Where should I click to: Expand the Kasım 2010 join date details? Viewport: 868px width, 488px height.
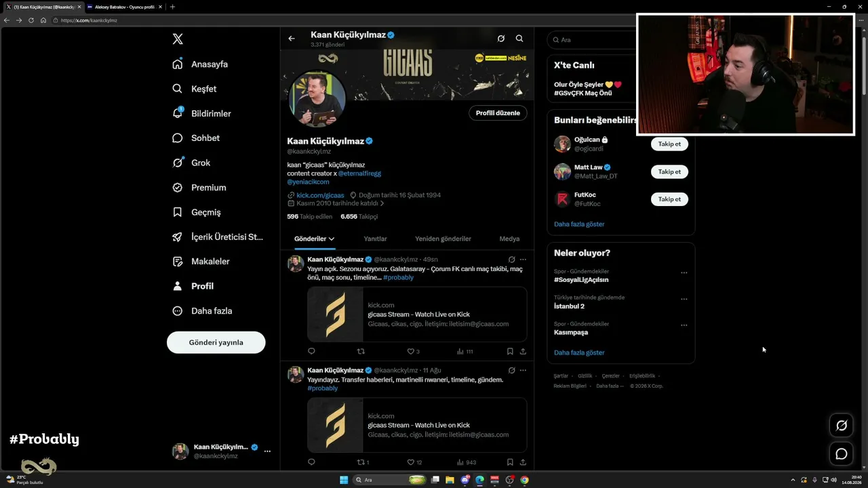point(336,203)
